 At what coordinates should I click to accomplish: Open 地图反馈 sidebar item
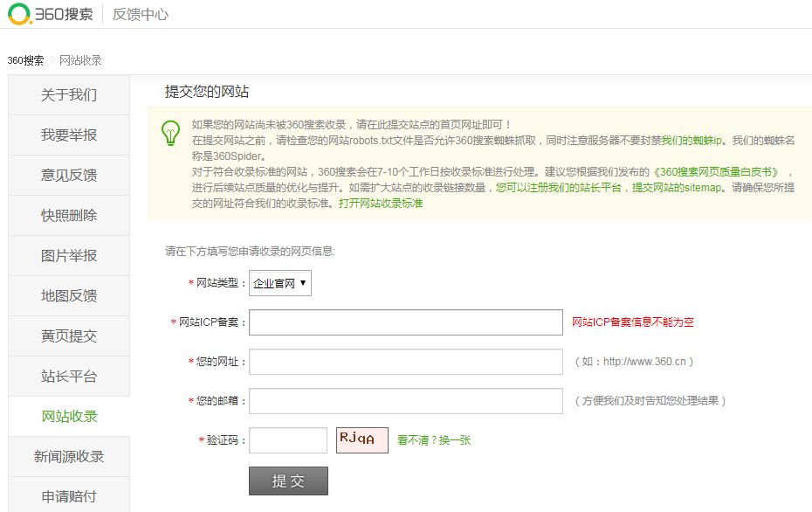click(x=69, y=296)
